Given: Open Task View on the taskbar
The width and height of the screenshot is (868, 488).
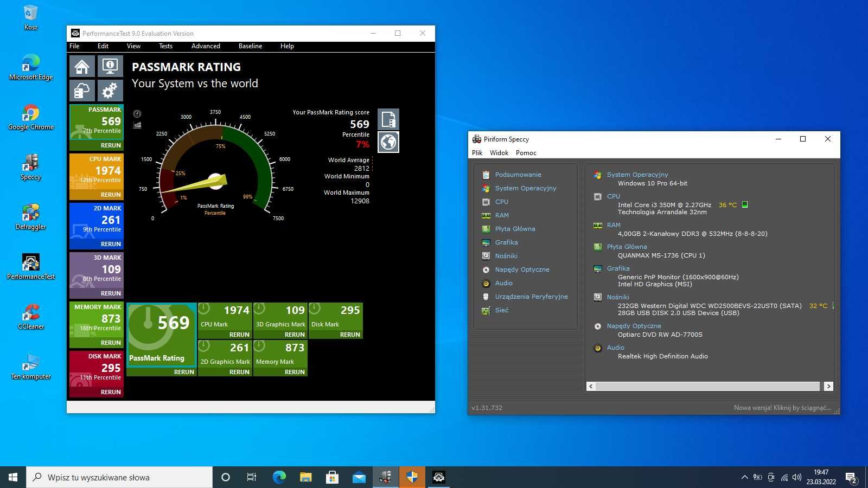Looking at the screenshot, I should point(252,477).
